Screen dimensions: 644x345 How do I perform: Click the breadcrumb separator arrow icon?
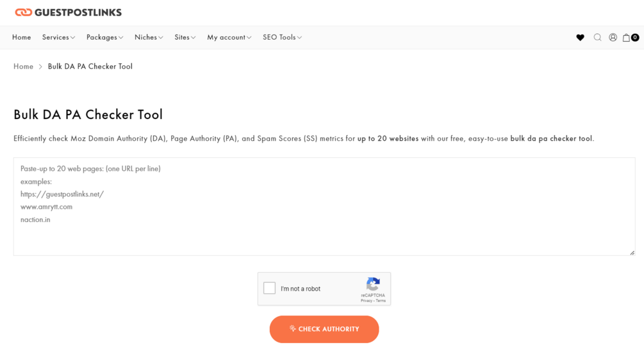pos(40,67)
